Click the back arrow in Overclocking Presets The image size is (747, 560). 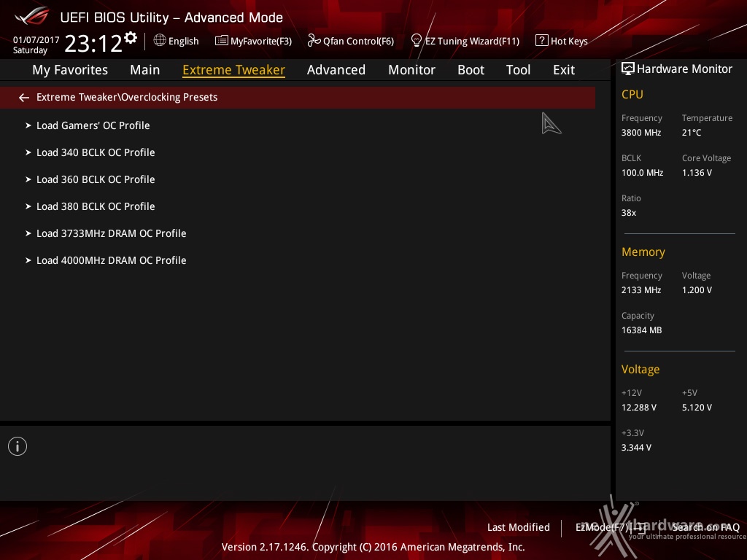[x=24, y=98]
